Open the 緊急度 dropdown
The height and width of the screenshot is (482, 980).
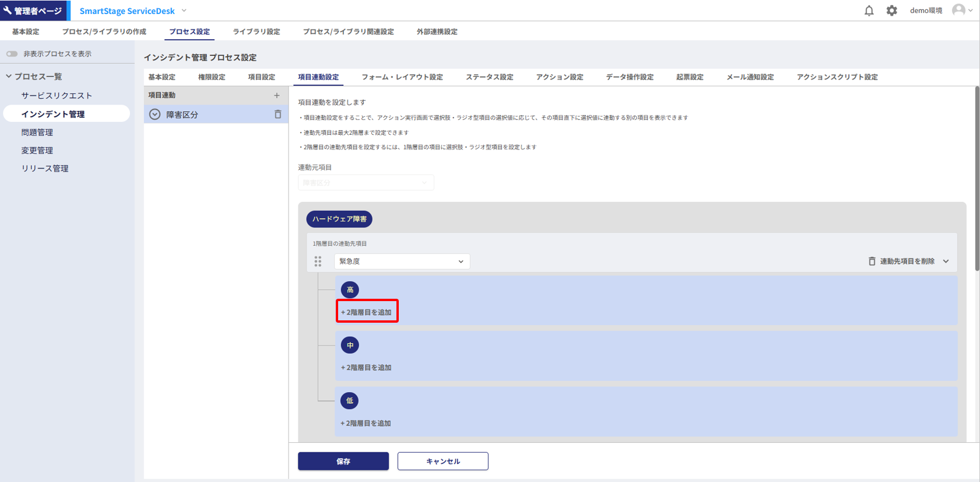click(402, 261)
